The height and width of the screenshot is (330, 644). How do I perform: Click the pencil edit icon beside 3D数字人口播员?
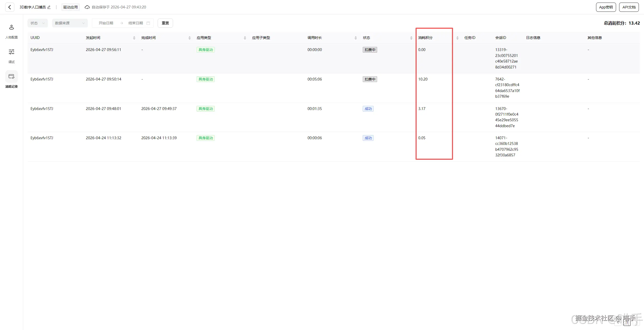point(49,7)
